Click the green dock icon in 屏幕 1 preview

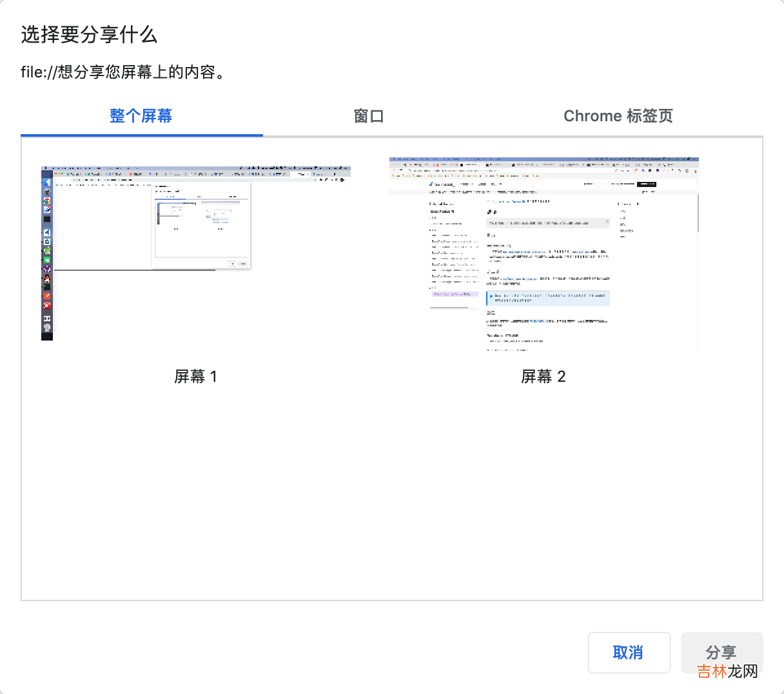click(46, 259)
